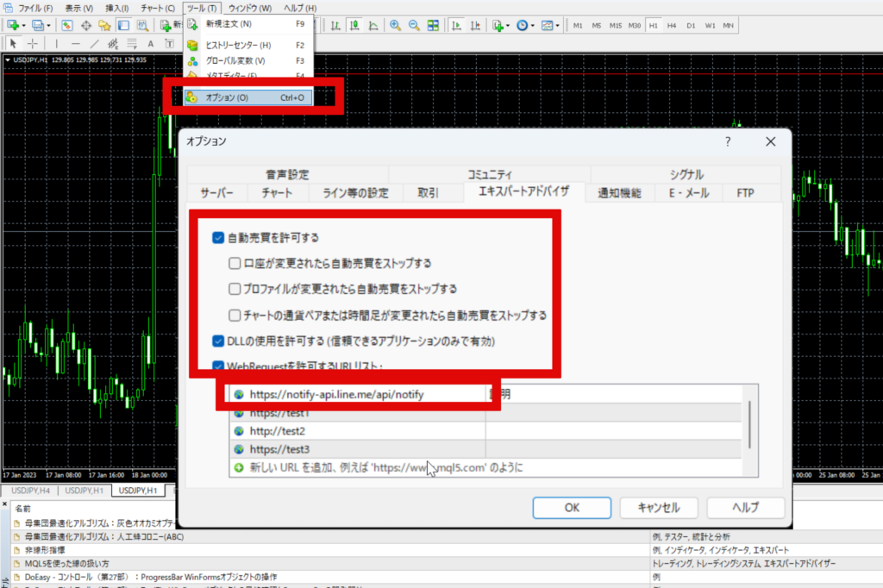The height and width of the screenshot is (588, 883).
Task: Zoom in the chart with magnifier plus
Action: coord(395,25)
